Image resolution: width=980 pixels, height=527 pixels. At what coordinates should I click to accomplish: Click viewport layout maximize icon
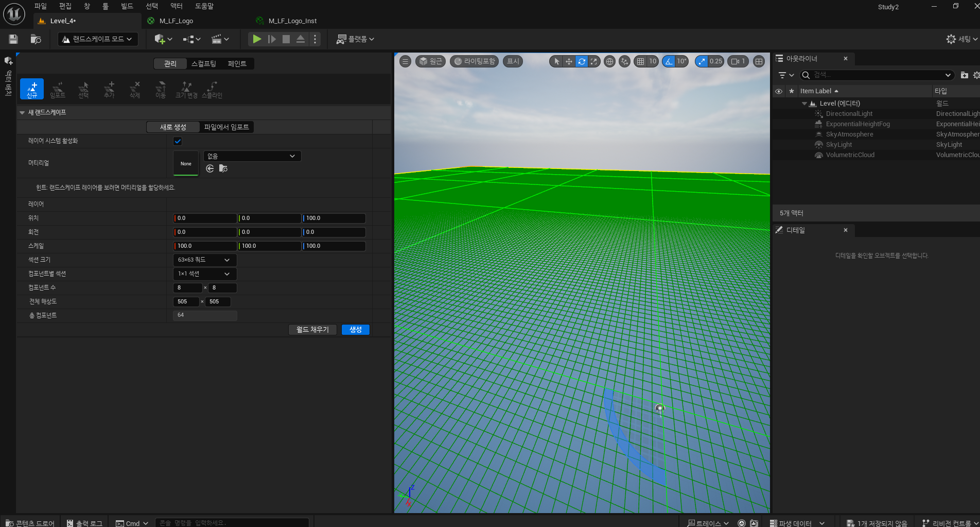pos(759,61)
